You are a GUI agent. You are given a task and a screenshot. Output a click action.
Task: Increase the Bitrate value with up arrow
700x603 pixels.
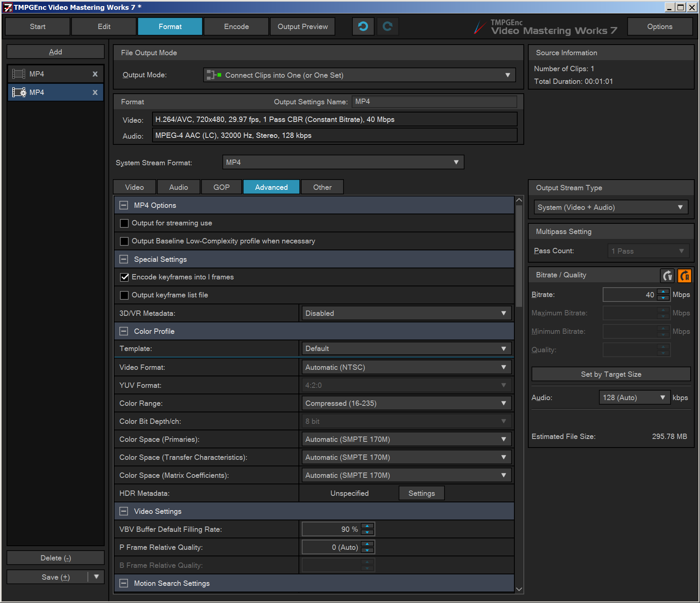[663, 292]
